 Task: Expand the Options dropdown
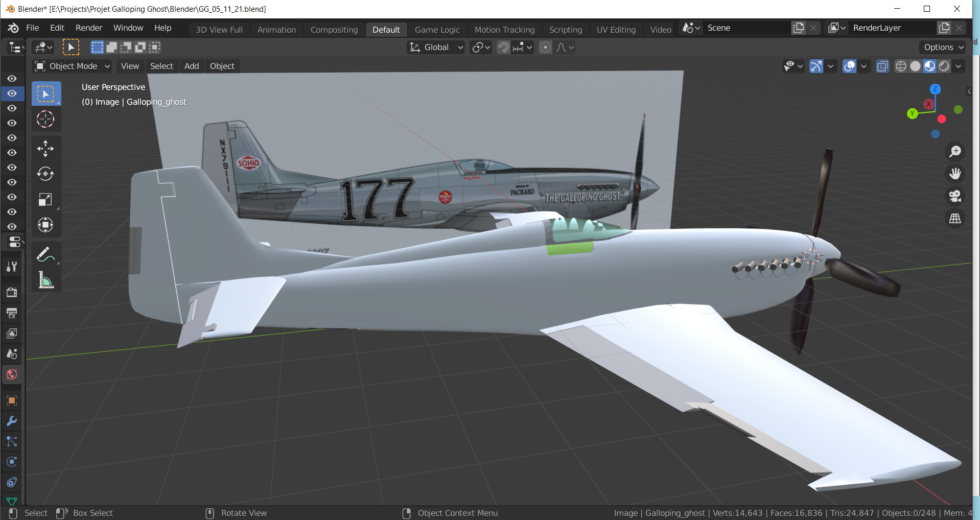943,48
